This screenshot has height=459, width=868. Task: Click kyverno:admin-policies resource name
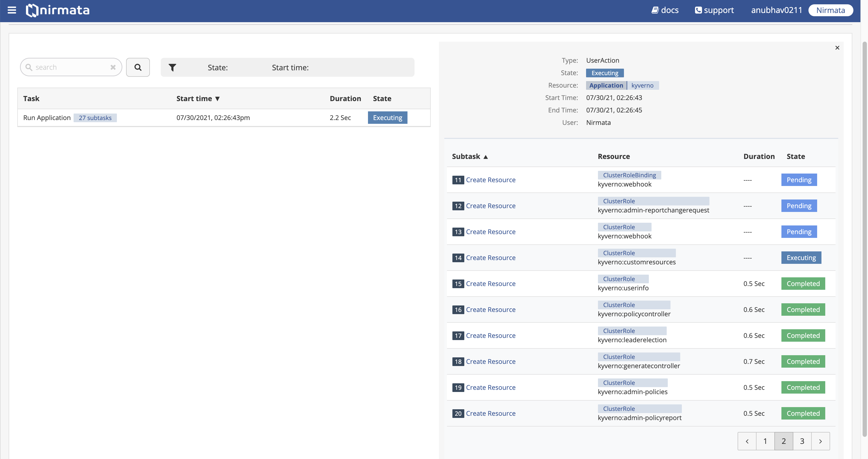633,392
